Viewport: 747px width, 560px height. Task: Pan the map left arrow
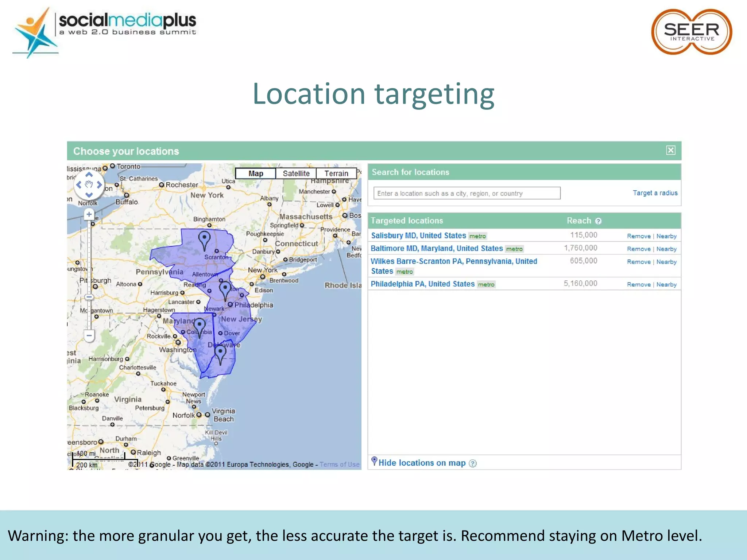[x=79, y=185]
